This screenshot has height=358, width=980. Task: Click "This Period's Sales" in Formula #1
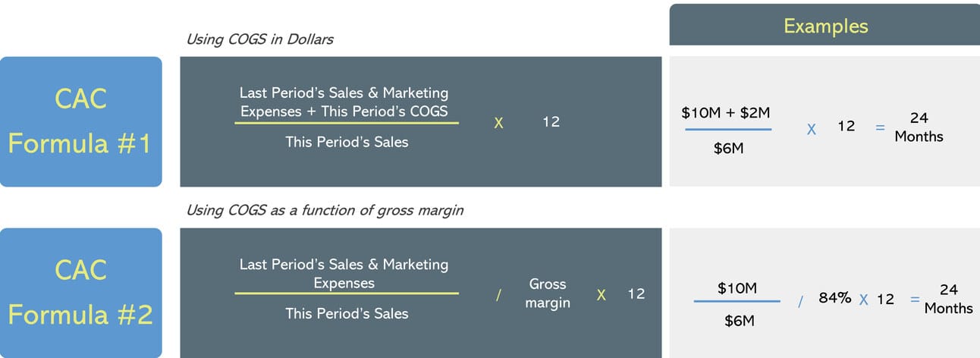[x=347, y=141]
